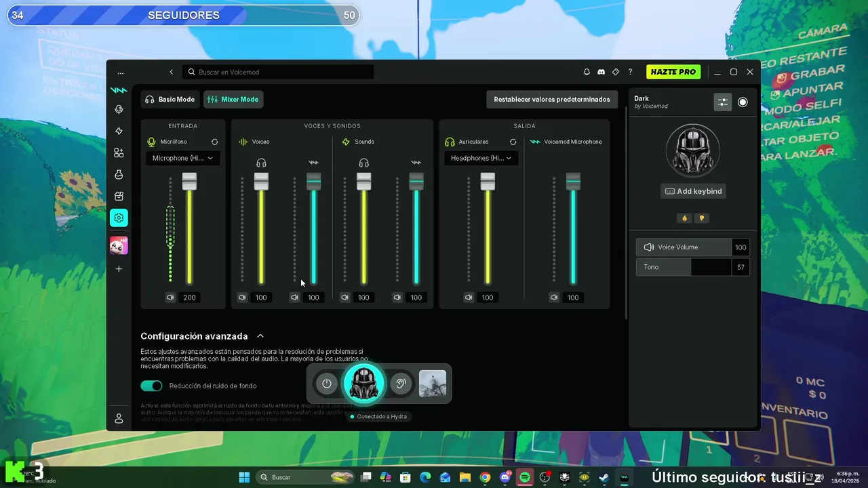Click the circle icon in Dark panel header
Screen dimensions: 868x488
pyautogui.click(x=743, y=102)
